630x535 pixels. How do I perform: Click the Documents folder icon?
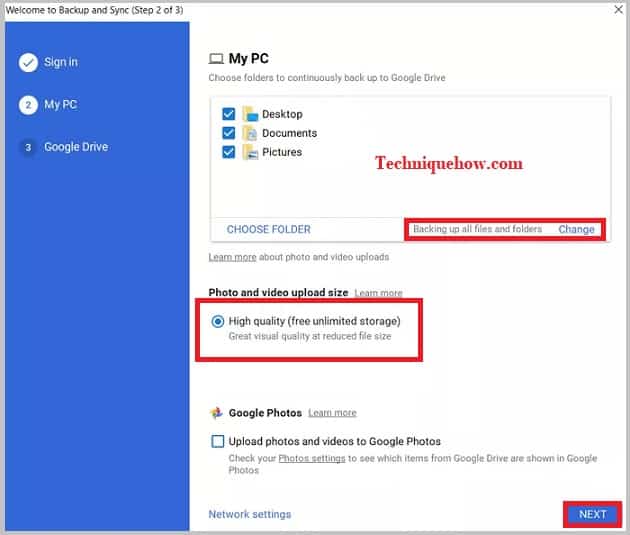[x=250, y=133]
